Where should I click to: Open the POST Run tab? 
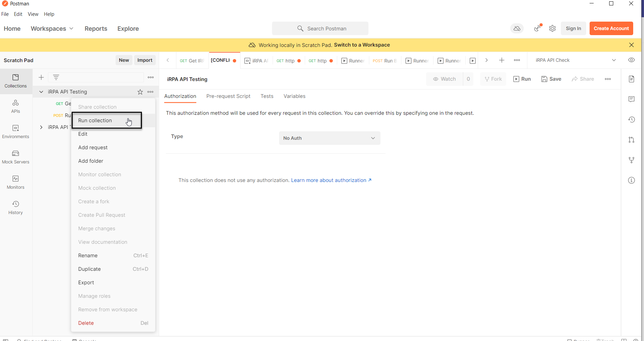coord(385,61)
